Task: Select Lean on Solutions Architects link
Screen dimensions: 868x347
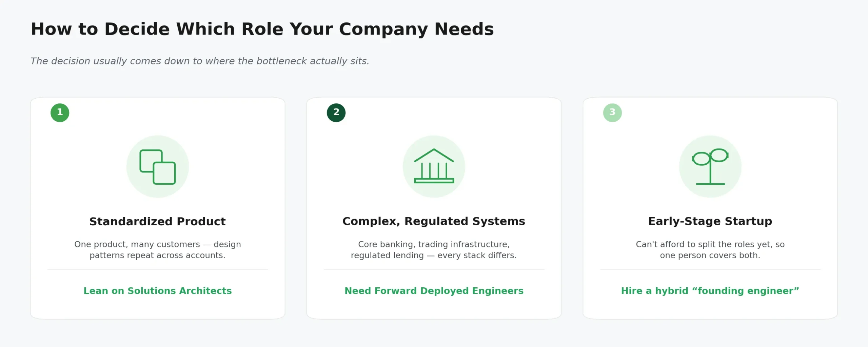Action: click(x=158, y=291)
